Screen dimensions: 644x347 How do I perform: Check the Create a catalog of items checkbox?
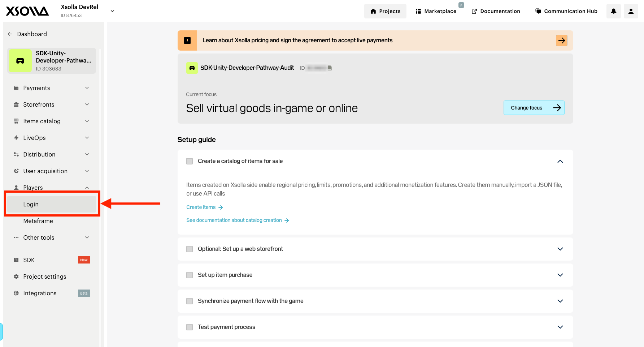tap(190, 161)
